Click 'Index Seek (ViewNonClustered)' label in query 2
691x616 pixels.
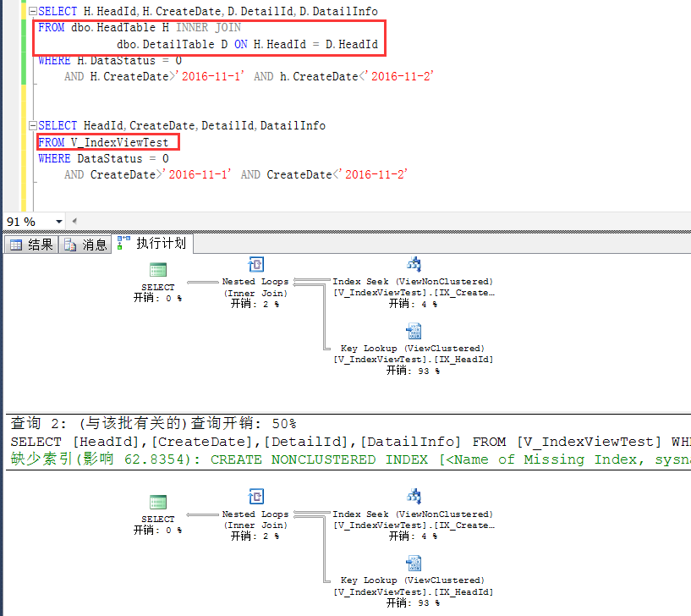413,514
